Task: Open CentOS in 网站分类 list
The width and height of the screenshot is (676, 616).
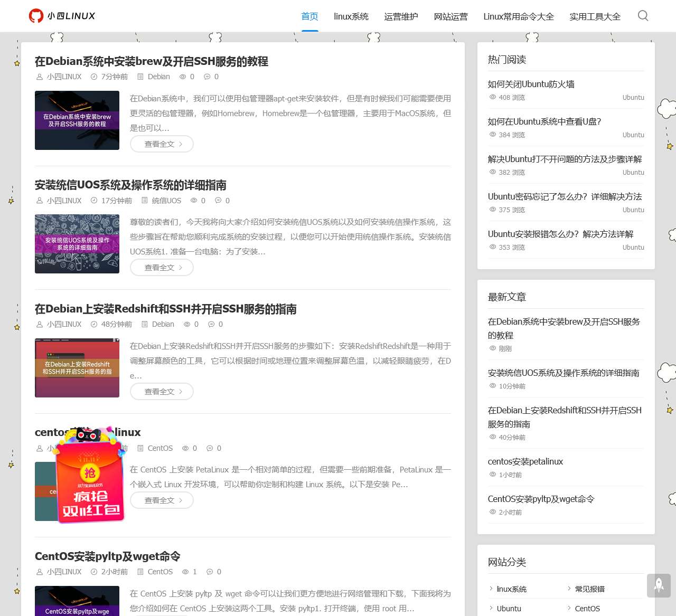Action: coord(587,609)
